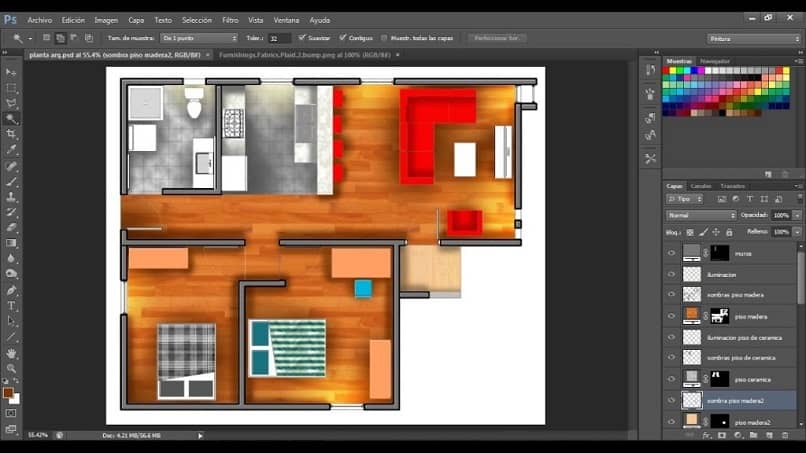The width and height of the screenshot is (806, 453).
Task: Select the Move tool
Action: coord(11,72)
